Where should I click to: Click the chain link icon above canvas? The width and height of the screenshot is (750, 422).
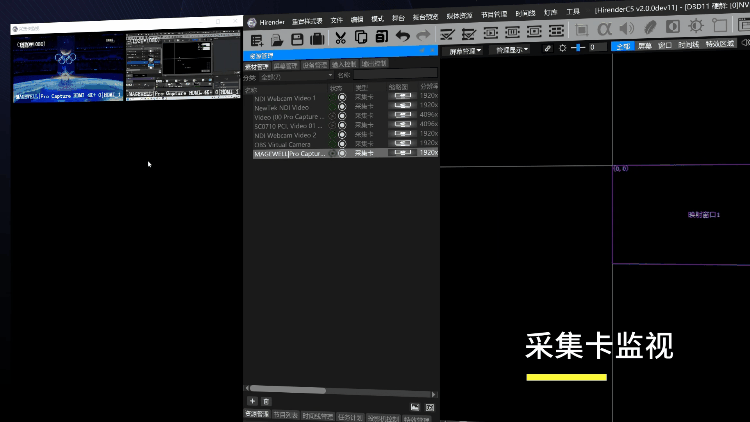click(548, 48)
